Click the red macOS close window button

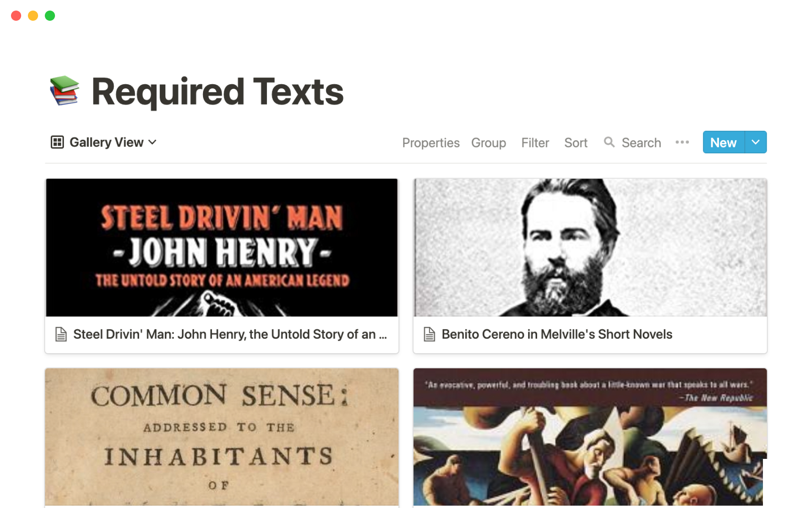coord(16,16)
